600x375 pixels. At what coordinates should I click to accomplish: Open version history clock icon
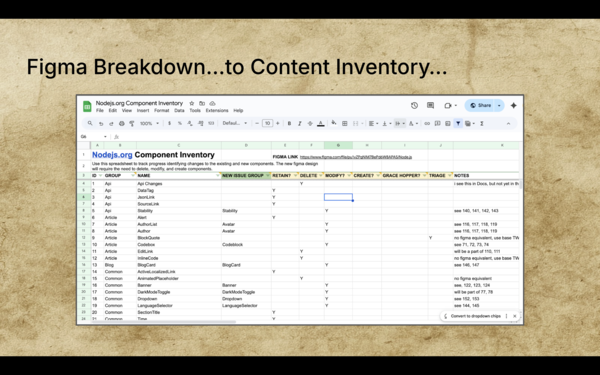[x=414, y=106]
